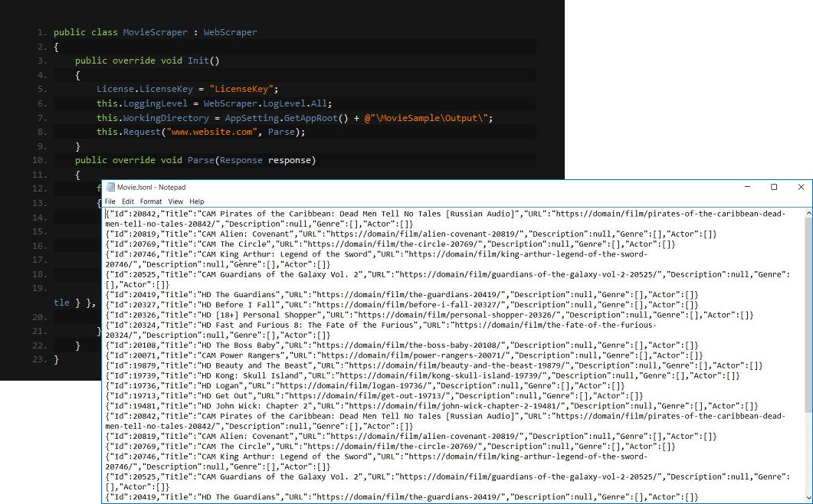813x504 pixels.
Task: Click line number 23 in code gutter
Action: click(x=40, y=359)
